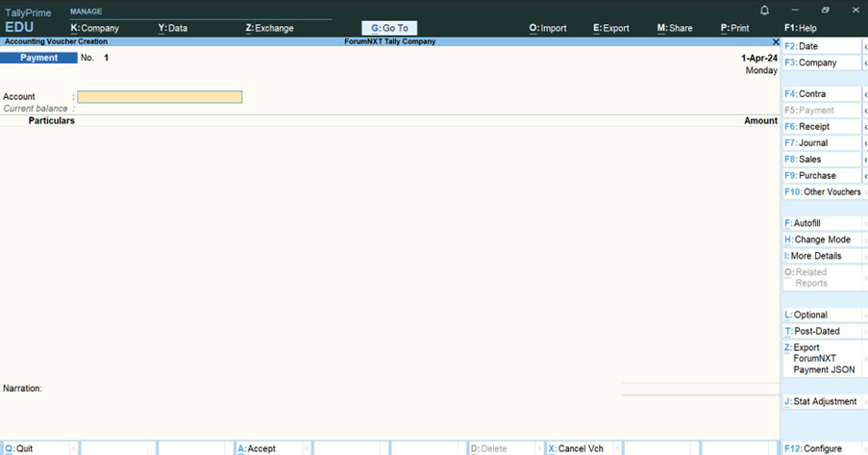This screenshot has height=455, width=868.
Task: Click Export ForumNXT Payment JSON
Action: tap(822, 359)
